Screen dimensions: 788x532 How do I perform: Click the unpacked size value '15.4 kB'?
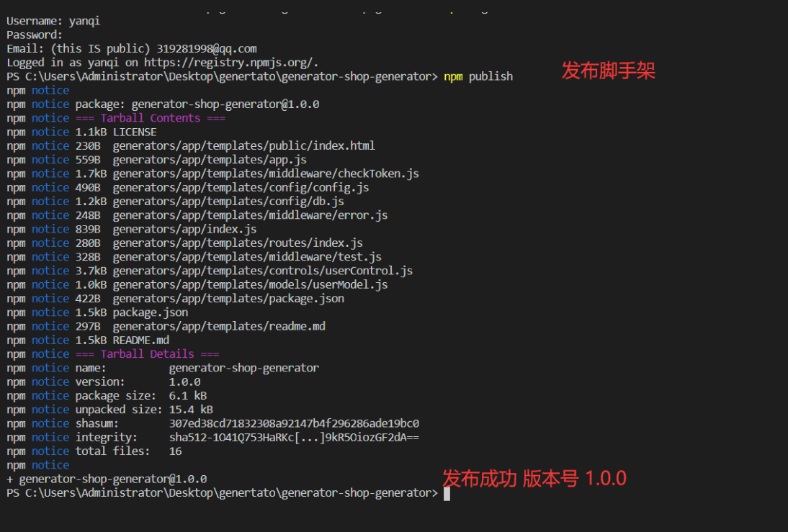pyautogui.click(x=191, y=410)
